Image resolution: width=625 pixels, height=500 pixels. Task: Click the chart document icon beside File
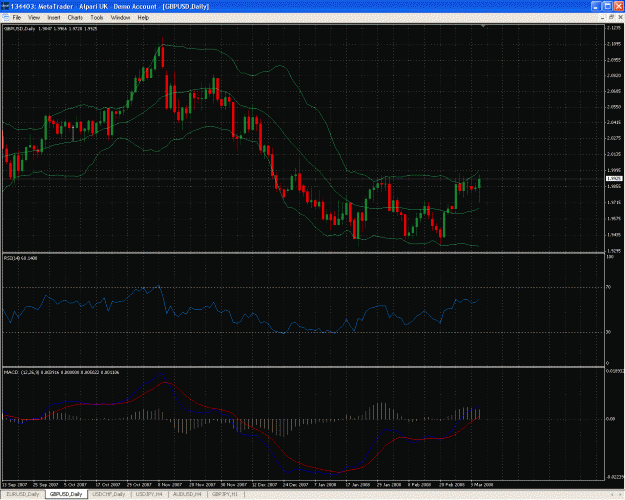[x=6, y=18]
